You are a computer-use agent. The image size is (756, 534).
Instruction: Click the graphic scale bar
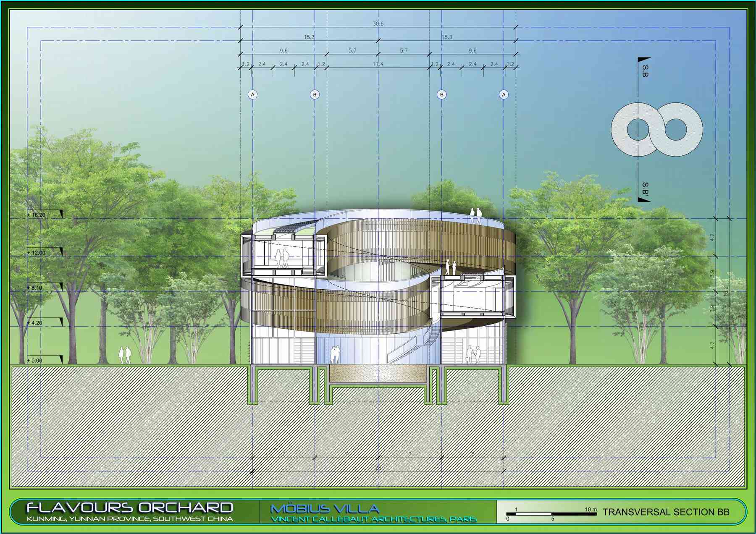551,513
